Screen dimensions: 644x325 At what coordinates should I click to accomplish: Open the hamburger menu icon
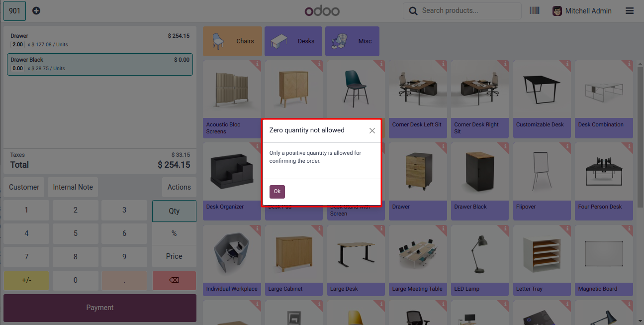(x=630, y=10)
